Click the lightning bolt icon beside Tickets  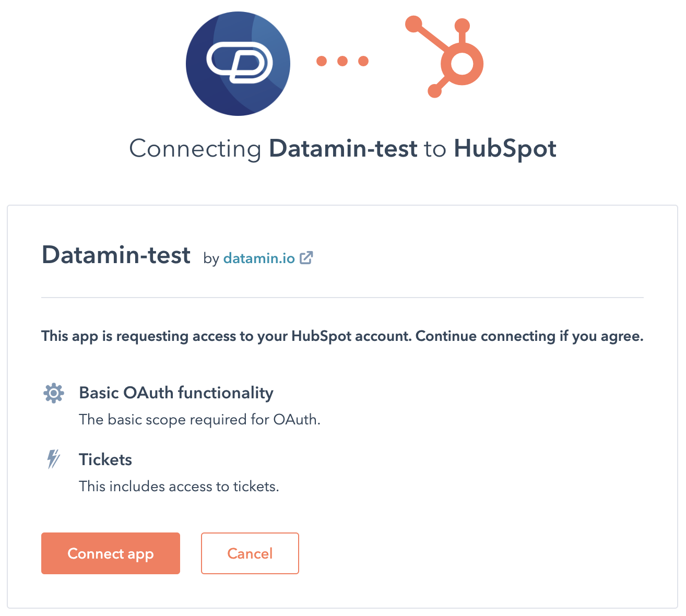point(53,459)
